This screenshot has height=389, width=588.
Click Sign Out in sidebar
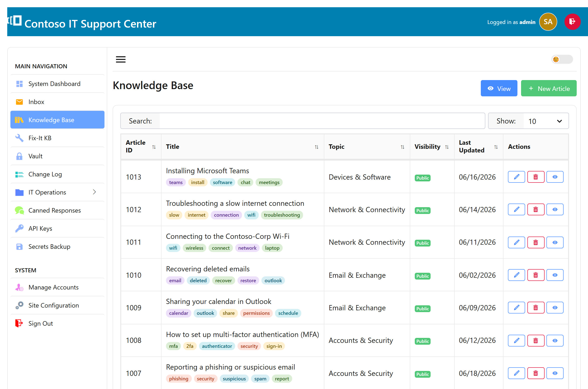click(57, 323)
